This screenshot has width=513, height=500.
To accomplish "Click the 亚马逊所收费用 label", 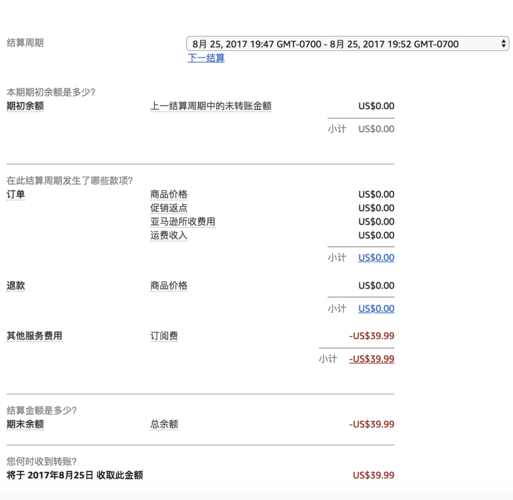I will coord(183,222).
